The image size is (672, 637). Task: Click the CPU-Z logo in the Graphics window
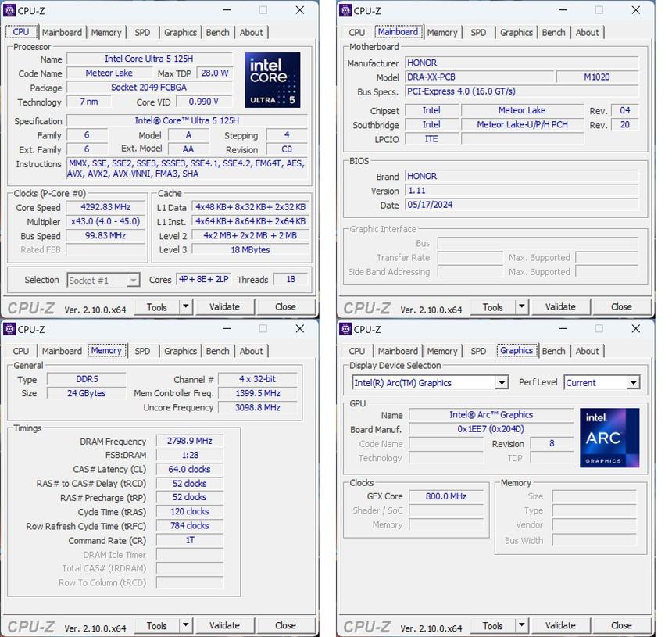click(x=366, y=626)
